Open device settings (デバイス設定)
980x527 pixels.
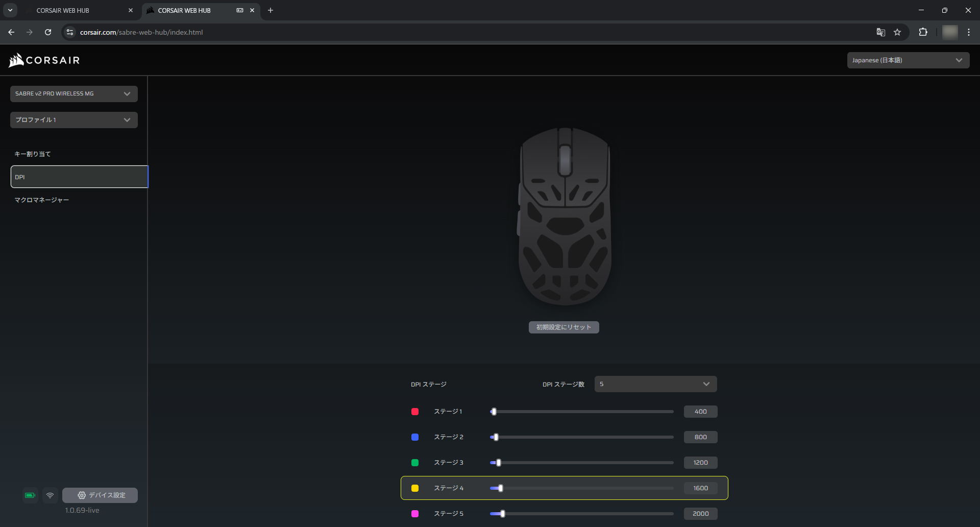coord(100,495)
